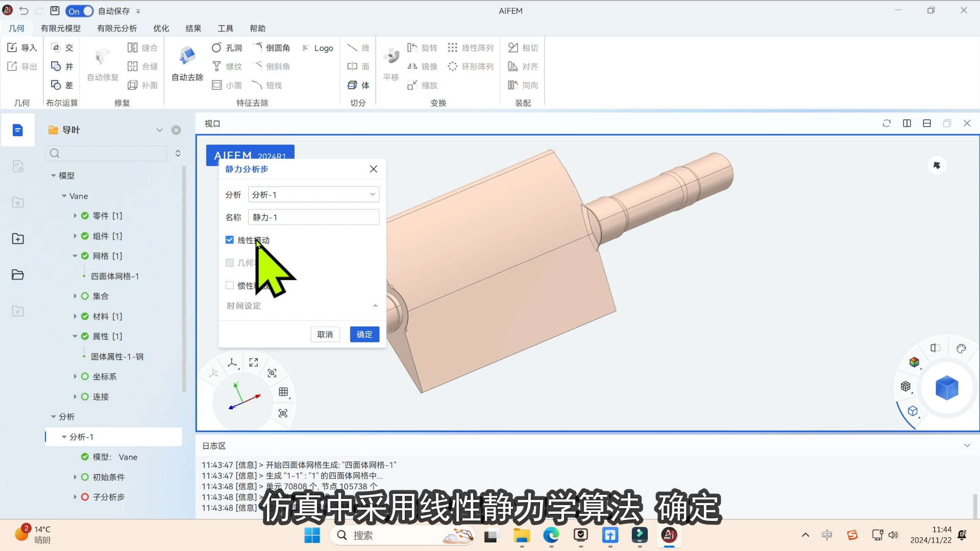Open the 结果 ribbon tab
The image size is (980, 551).
click(x=193, y=29)
